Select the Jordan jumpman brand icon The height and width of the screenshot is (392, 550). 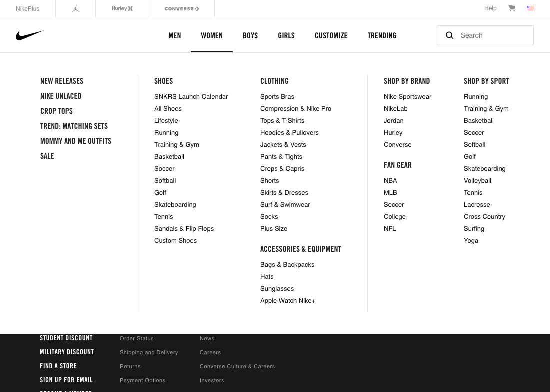pyautogui.click(x=75, y=8)
